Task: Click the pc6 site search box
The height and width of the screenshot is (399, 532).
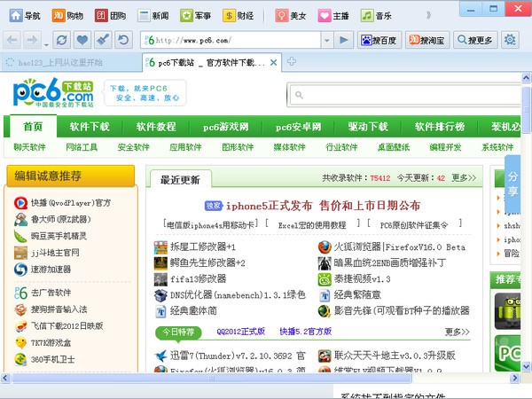Action: (x=405, y=95)
